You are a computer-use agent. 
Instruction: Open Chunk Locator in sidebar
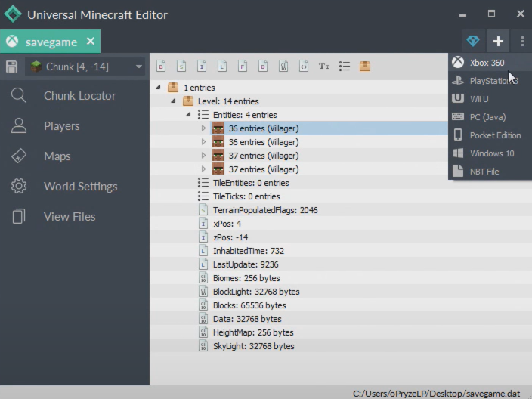click(x=75, y=96)
